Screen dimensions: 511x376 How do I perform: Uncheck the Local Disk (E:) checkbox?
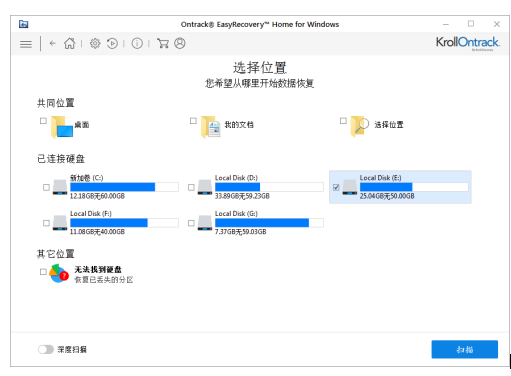pos(336,187)
